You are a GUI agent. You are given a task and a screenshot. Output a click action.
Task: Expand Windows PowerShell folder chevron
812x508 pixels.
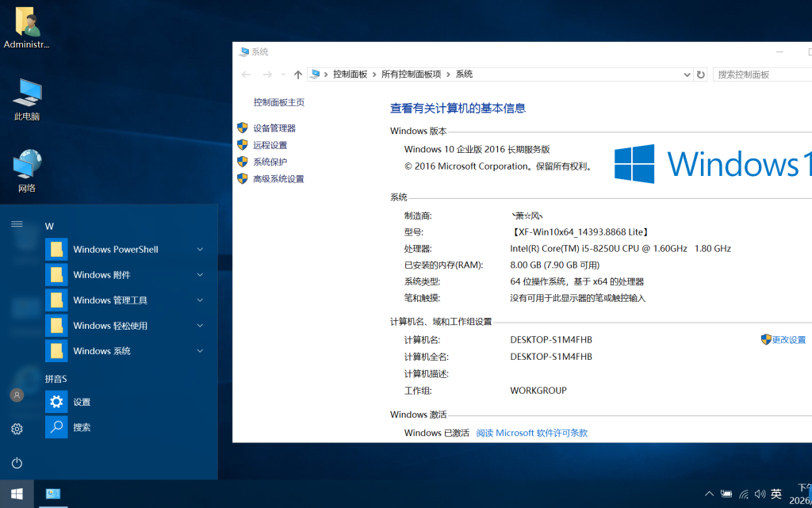pyautogui.click(x=200, y=250)
